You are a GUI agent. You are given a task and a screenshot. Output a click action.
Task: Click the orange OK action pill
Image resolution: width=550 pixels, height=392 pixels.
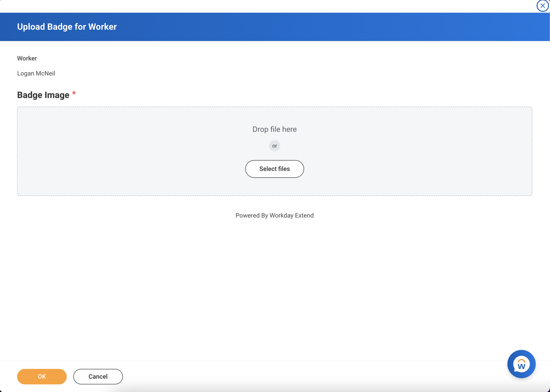(41, 376)
